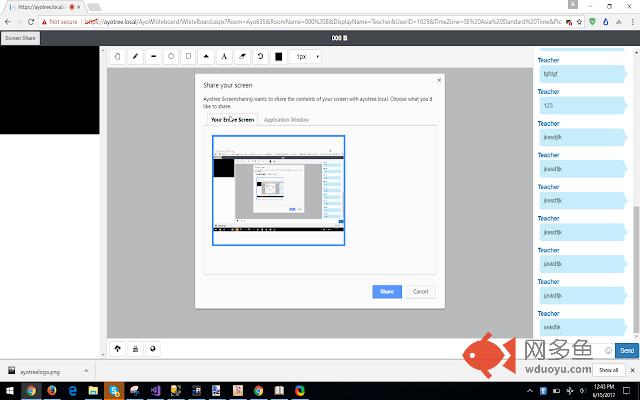This screenshot has width=640, height=400.
Task: Open a new browser tab
Action: [x=94, y=7]
